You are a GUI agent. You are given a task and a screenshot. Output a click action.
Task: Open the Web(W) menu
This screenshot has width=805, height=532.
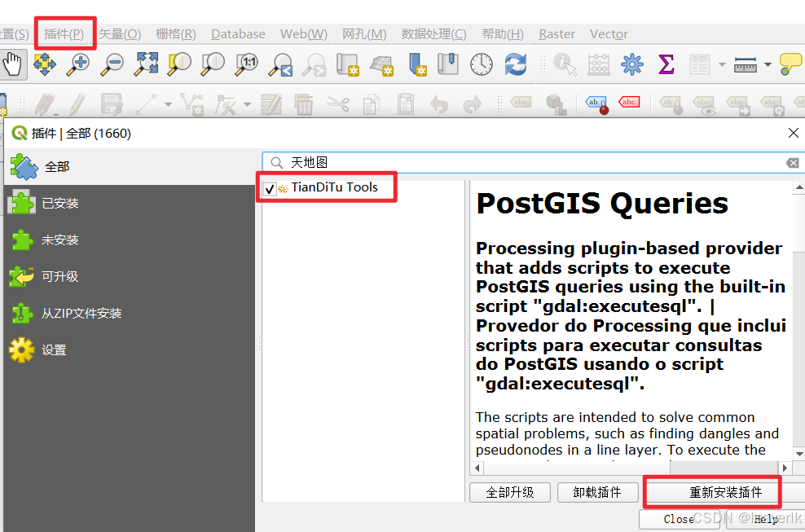click(303, 34)
